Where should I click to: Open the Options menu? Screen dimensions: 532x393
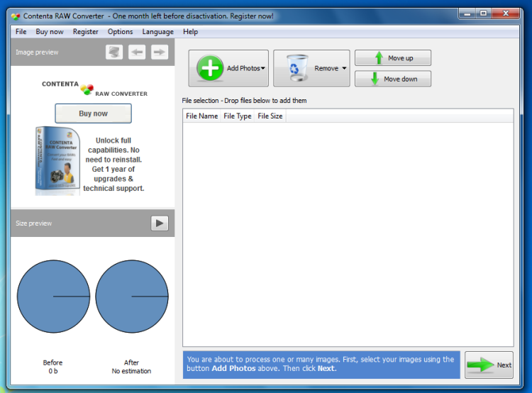[120, 31]
